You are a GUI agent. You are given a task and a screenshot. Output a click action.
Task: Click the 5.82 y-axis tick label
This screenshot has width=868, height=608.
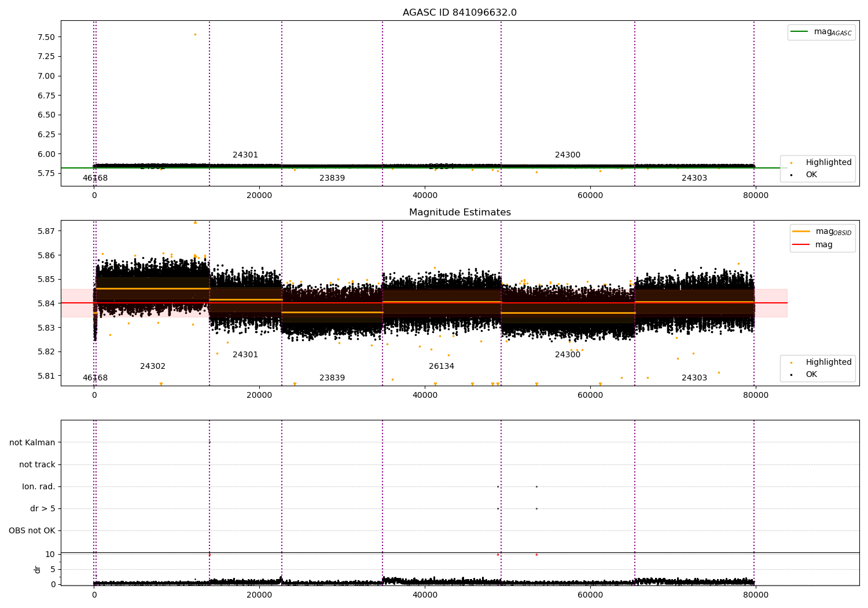coord(46,351)
